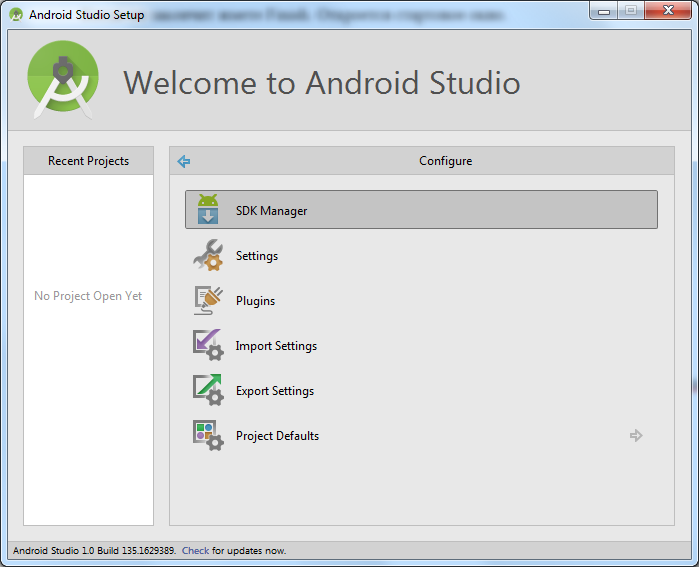
Task: Click the Check for updates link
Action: 195,551
